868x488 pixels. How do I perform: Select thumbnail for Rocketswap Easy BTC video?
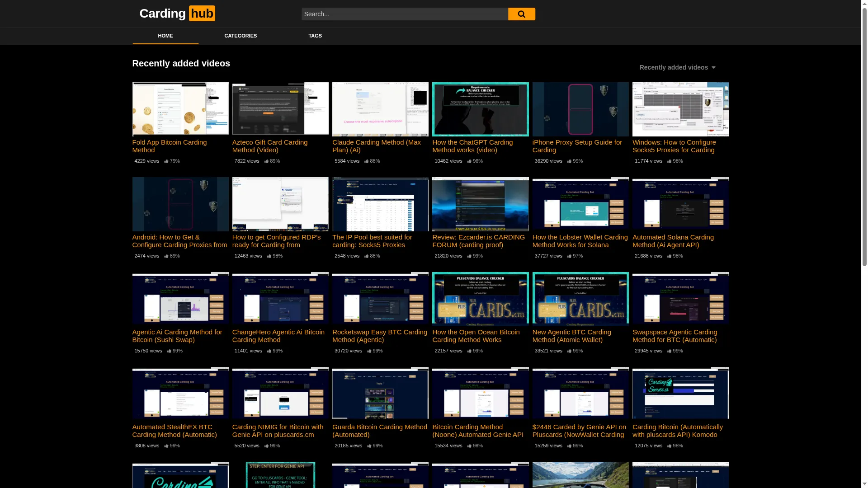tap(380, 299)
